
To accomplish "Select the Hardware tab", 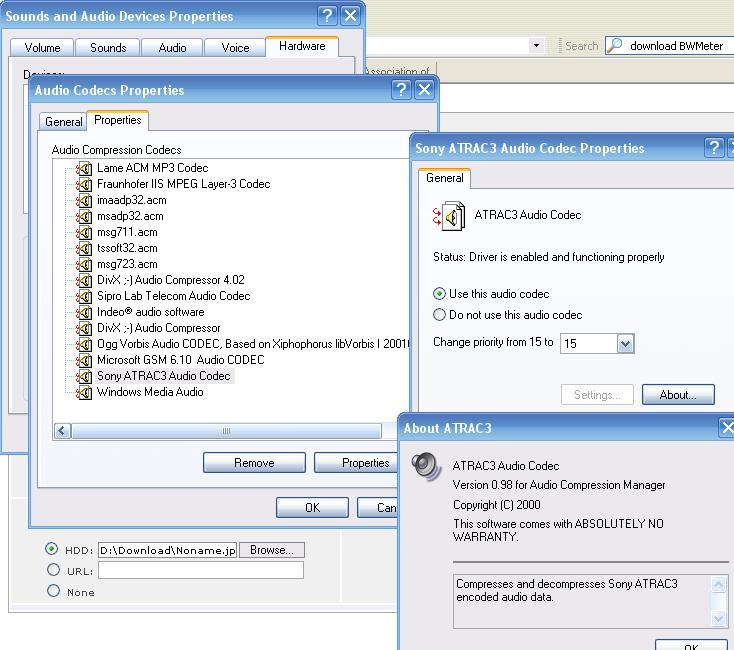I will click(302, 46).
